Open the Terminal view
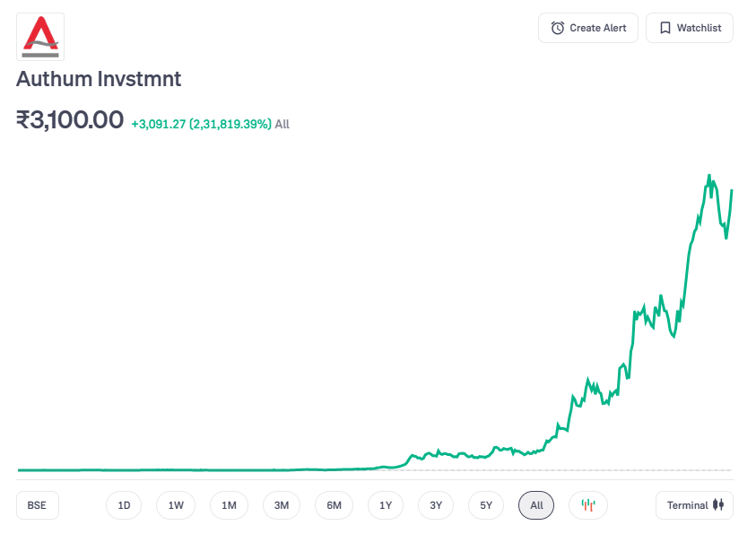 tap(694, 505)
